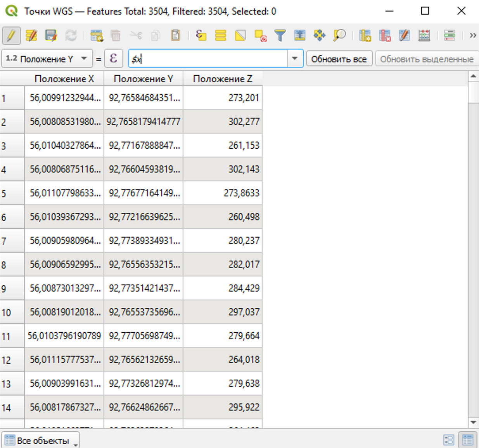This screenshot has height=448, width=479.
Task: Paste features from the clipboard
Action: pos(176,36)
